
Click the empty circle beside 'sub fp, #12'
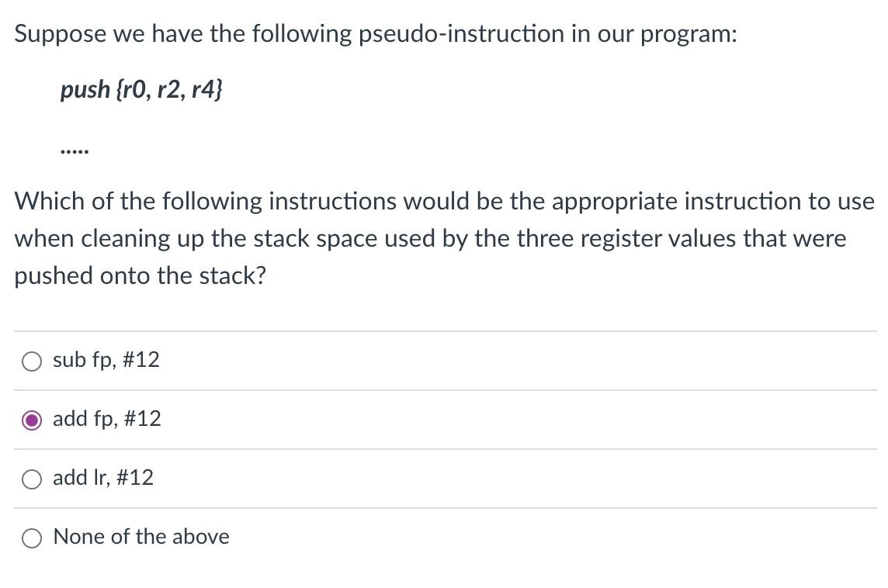[31, 360]
